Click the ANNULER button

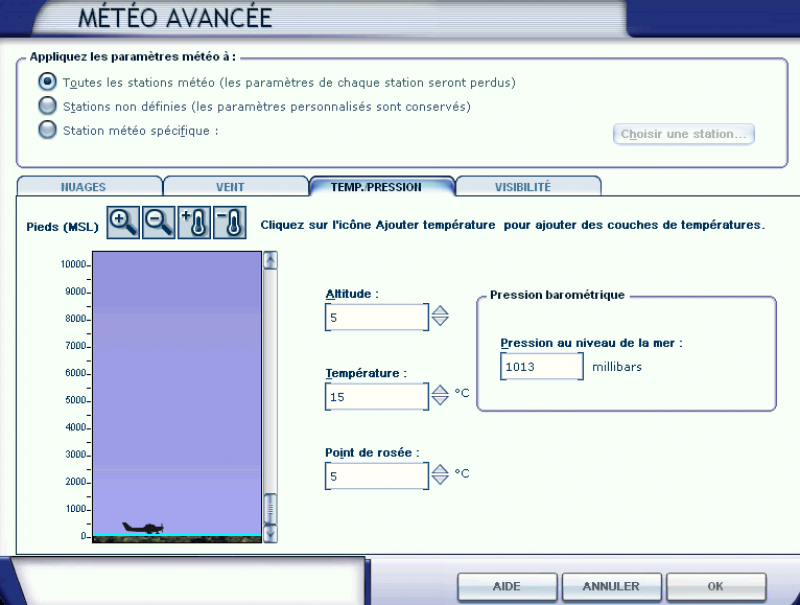pyautogui.click(x=610, y=586)
